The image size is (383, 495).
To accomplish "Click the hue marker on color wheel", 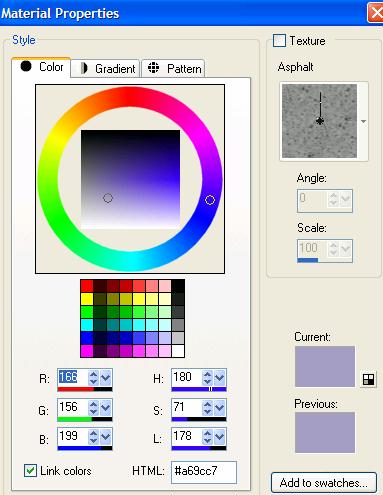I will [x=210, y=200].
